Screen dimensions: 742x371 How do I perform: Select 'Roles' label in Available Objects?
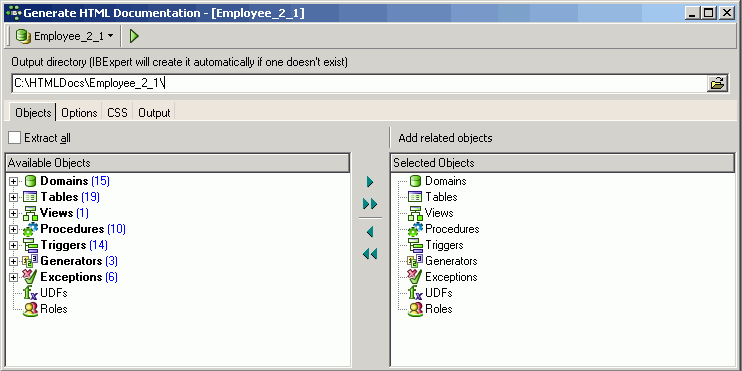coord(53,309)
